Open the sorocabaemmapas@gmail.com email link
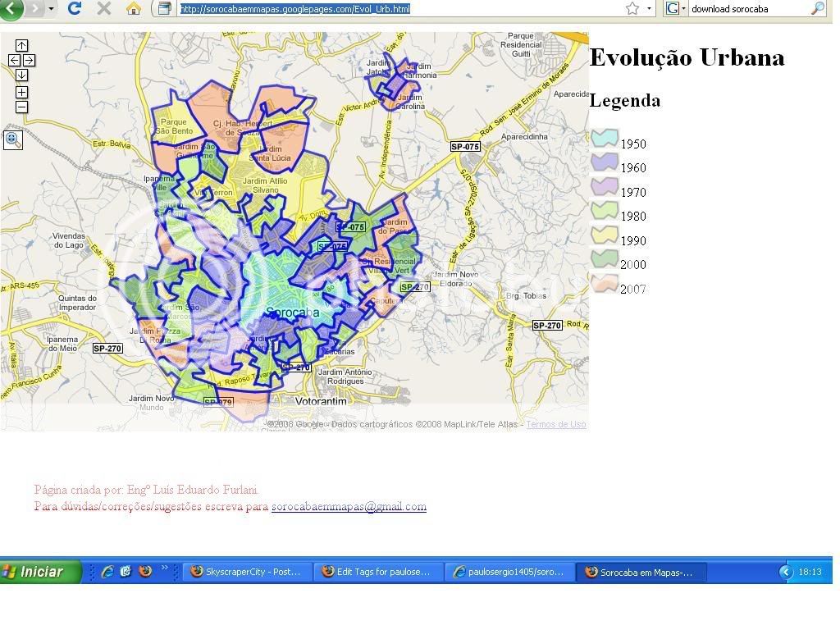Image resolution: width=840 pixels, height=630 pixels. pyautogui.click(x=349, y=506)
